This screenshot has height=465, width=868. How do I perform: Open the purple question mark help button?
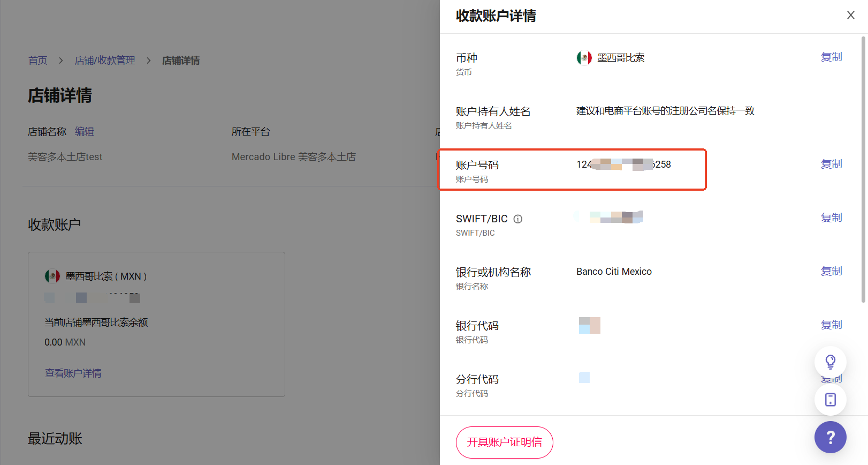pyautogui.click(x=830, y=437)
